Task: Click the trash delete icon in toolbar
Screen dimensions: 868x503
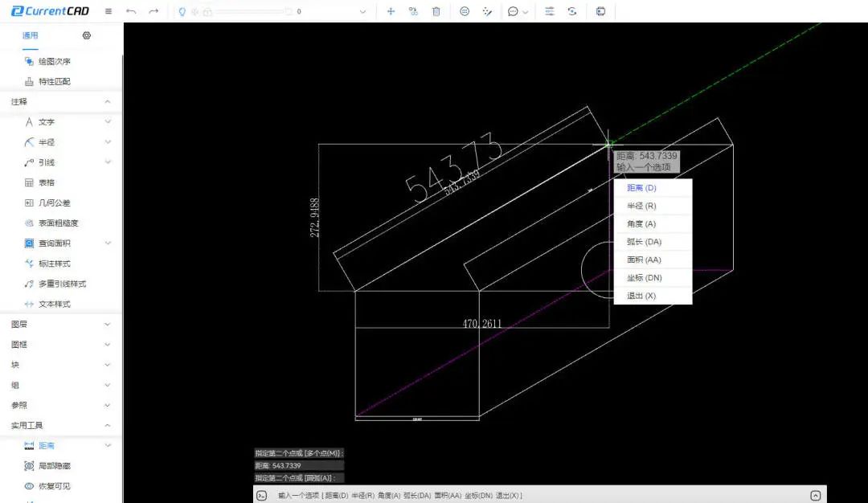Action: (x=436, y=12)
